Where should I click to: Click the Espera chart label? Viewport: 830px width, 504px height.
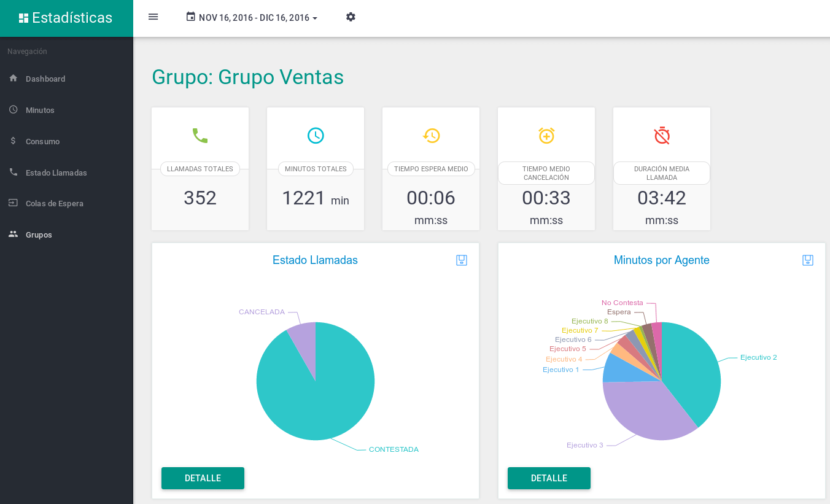click(619, 312)
